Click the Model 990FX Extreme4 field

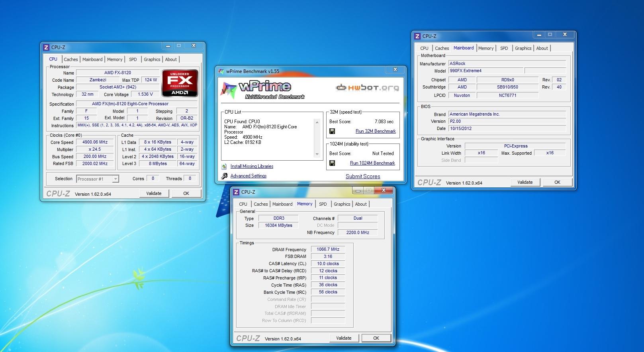pos(485,71)
